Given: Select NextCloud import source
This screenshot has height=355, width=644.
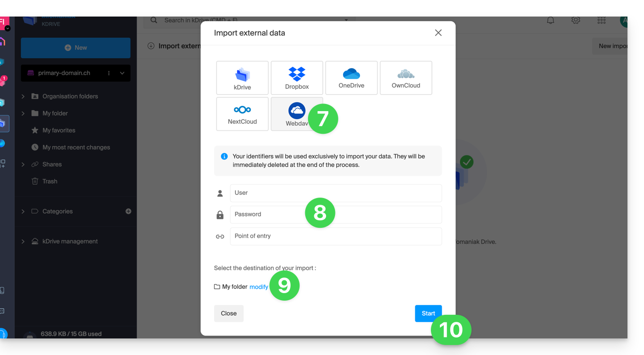Looking at the screenshot, I should [x=242, y=114].
